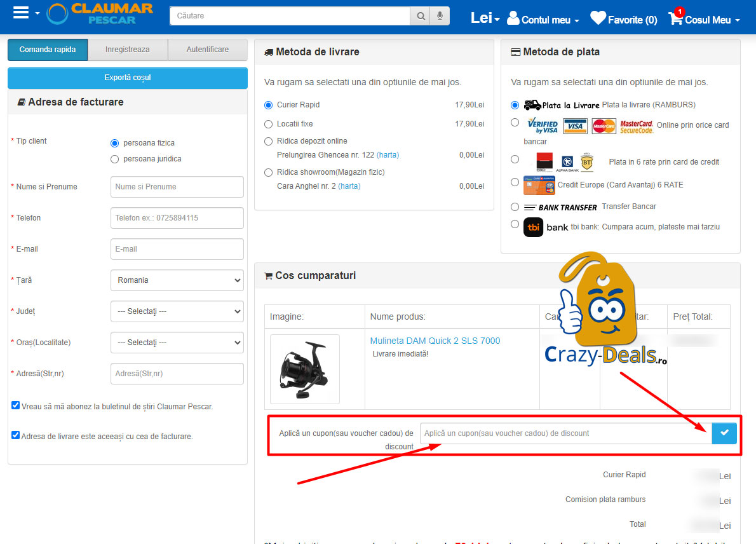Click the reel product thumbnail
This screenshot has height=544, width=756.
click(x=305, y=369)
